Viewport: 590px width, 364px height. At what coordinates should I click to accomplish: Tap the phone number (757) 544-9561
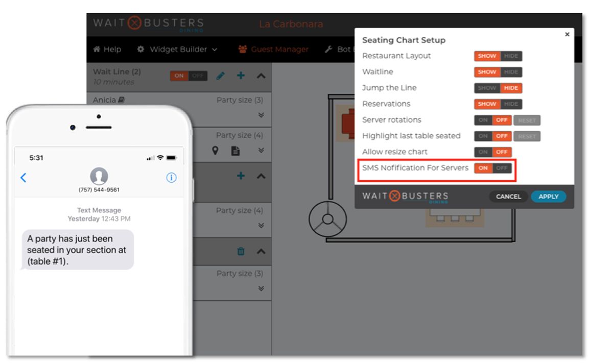(x=99, y=190)
